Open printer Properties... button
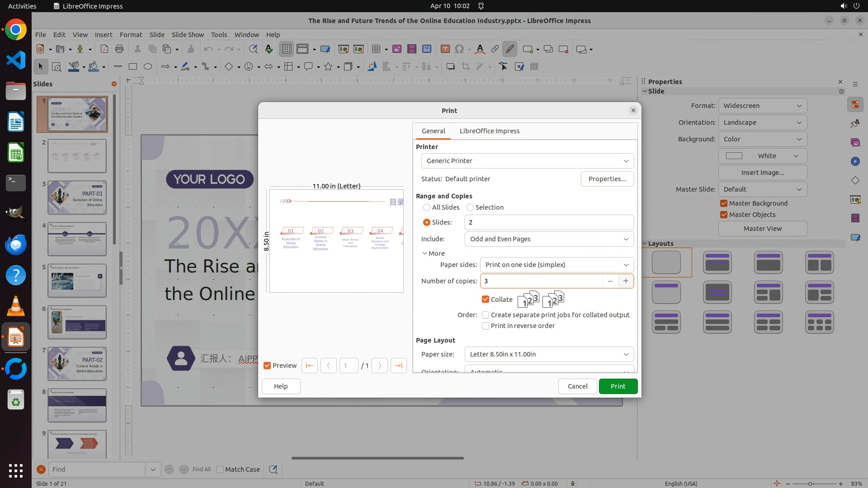 (607, 179)
